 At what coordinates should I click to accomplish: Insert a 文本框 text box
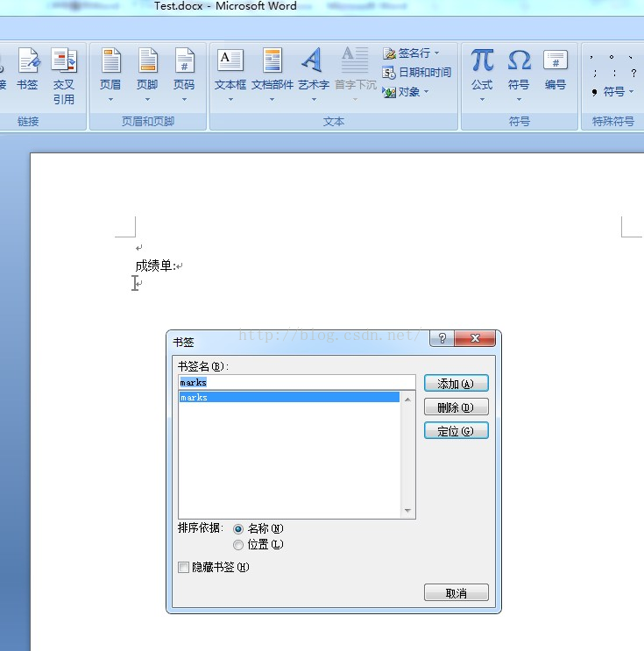(x=230, y=69)
